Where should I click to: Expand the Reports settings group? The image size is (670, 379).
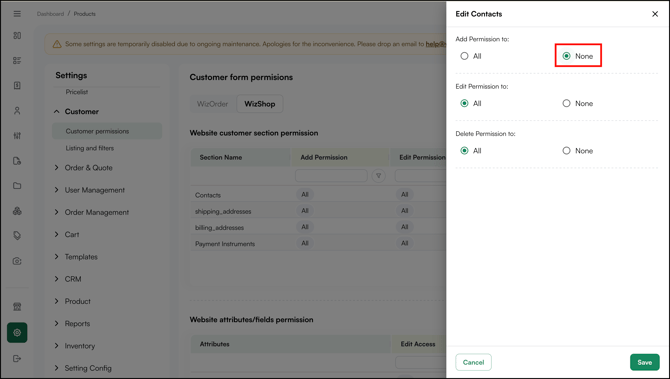coord(56,323)
